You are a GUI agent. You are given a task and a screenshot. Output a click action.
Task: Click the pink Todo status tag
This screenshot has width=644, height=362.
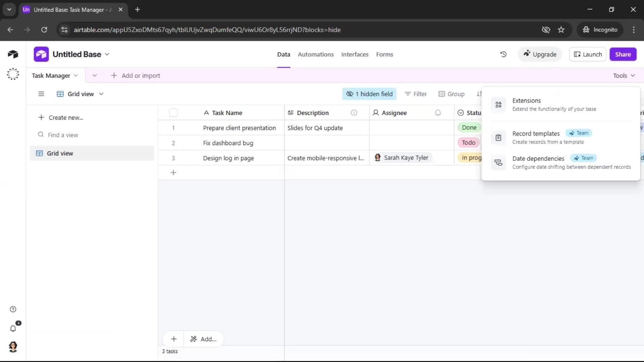[x=469, y=142]
